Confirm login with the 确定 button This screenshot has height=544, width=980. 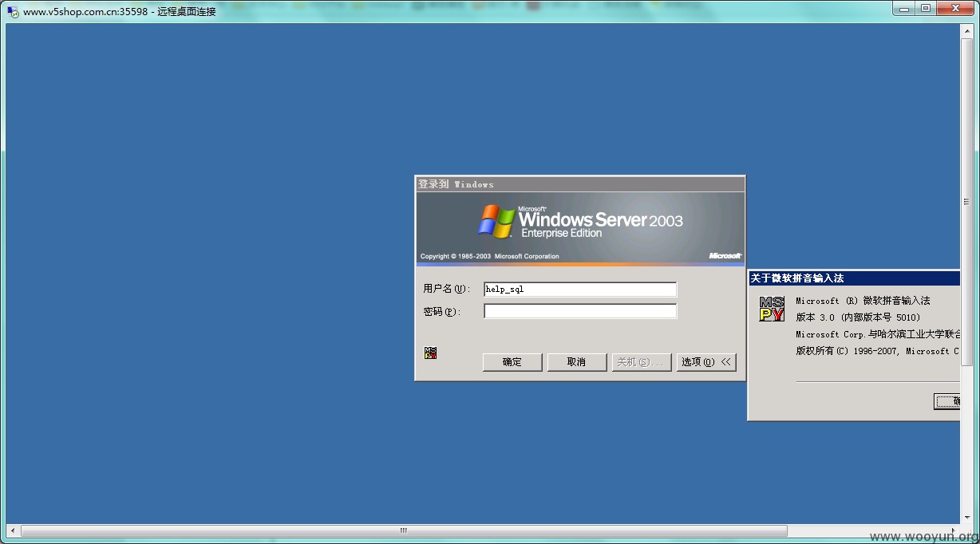coord(512,362)
